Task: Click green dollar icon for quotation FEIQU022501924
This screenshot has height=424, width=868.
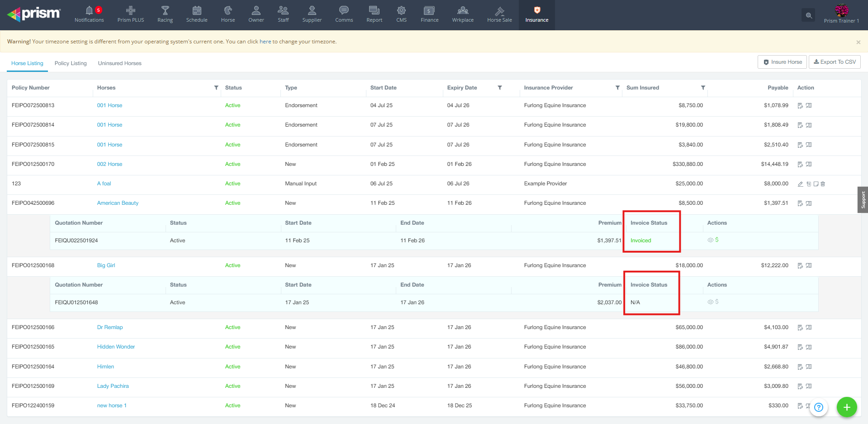Action: click(x=717, y=240)
